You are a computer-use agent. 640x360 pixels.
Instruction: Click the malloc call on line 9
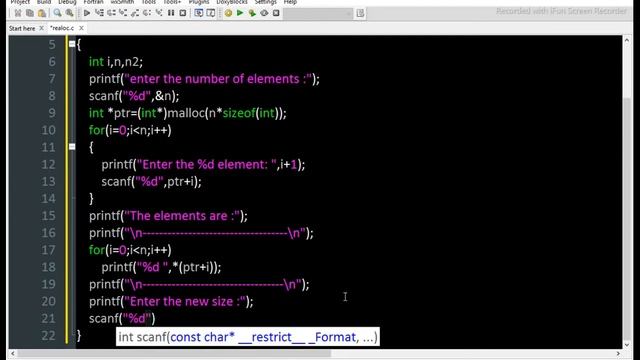pos(227,113)
